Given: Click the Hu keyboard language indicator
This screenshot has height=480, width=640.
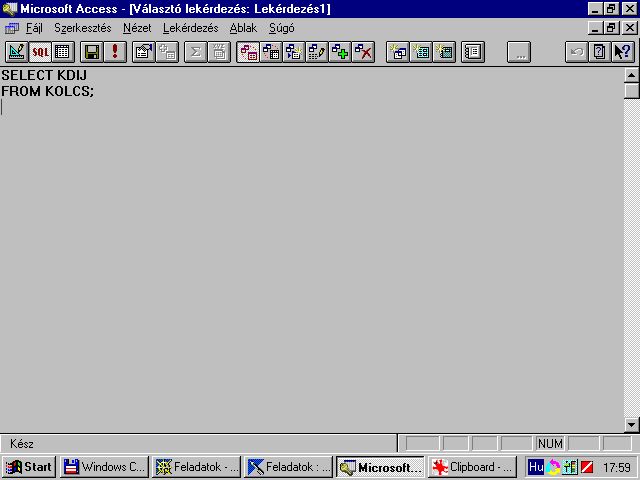Looking at the screenshot, I should coord(536,467).
